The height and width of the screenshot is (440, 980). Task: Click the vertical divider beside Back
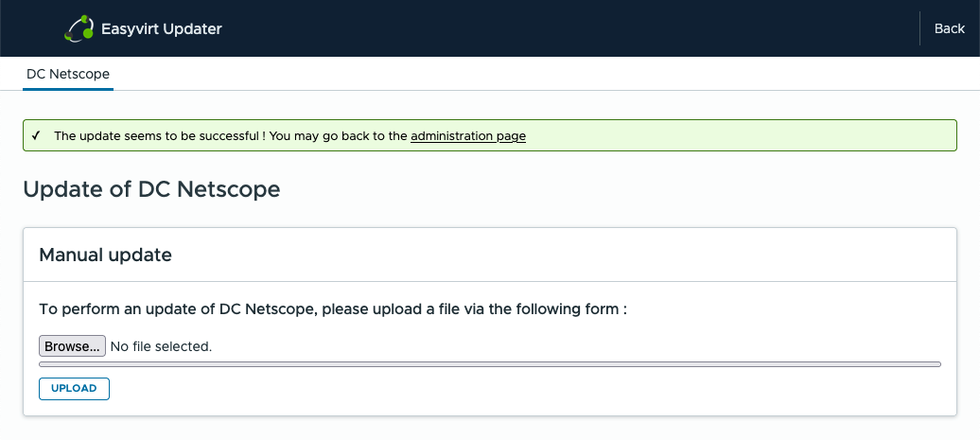pyautogui.click(x=919, y=28)
